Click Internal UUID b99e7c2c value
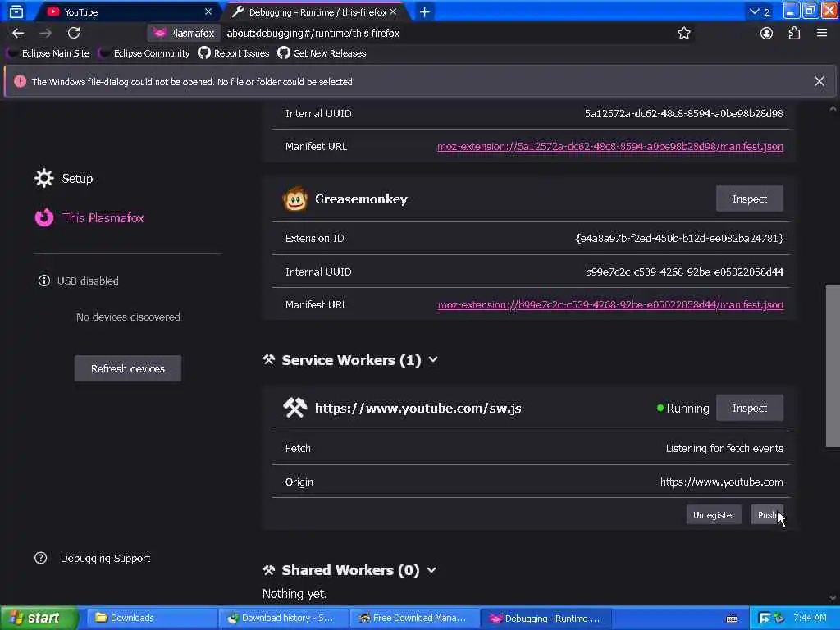840x630 pixels. point(684,272)
